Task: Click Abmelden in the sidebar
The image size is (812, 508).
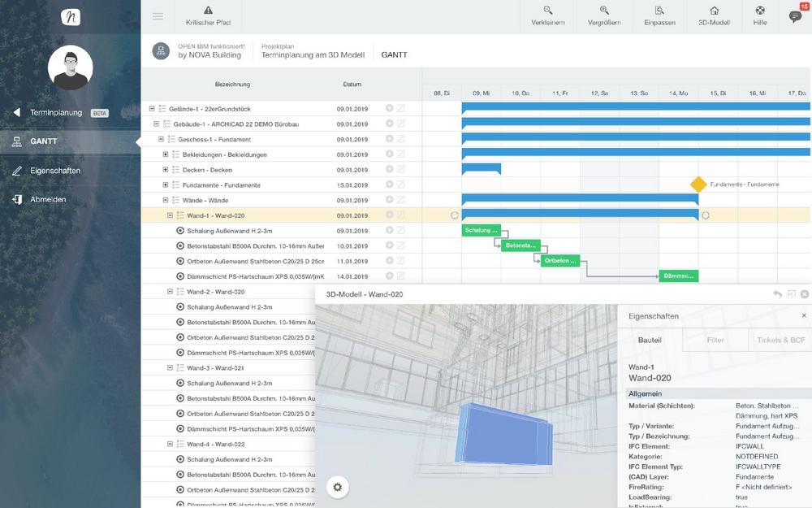Action: tap(48, 199)
